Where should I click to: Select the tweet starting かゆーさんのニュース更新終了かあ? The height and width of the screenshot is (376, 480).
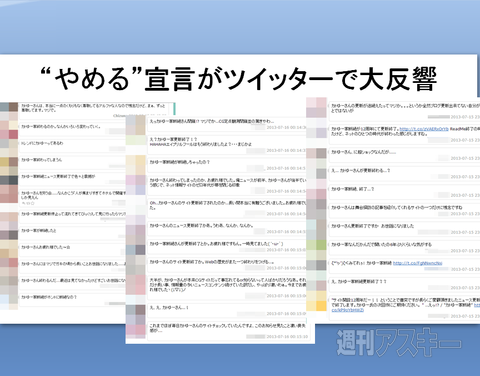227,228
